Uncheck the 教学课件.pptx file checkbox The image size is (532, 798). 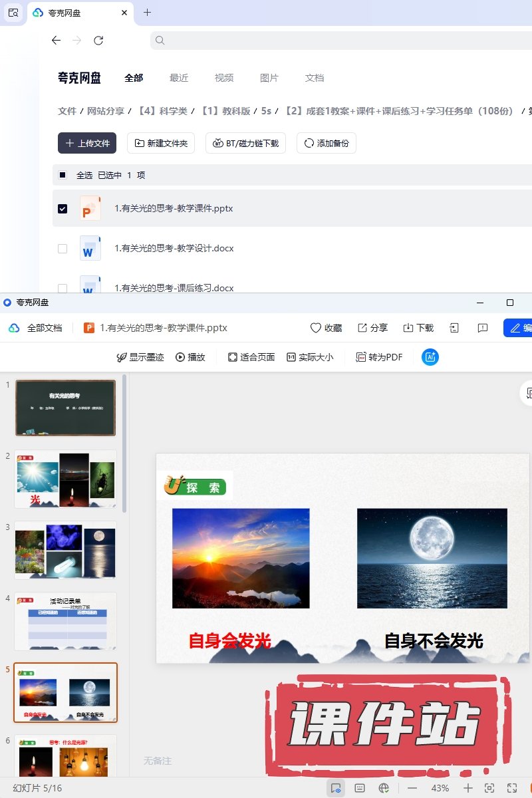click(63, 209)
